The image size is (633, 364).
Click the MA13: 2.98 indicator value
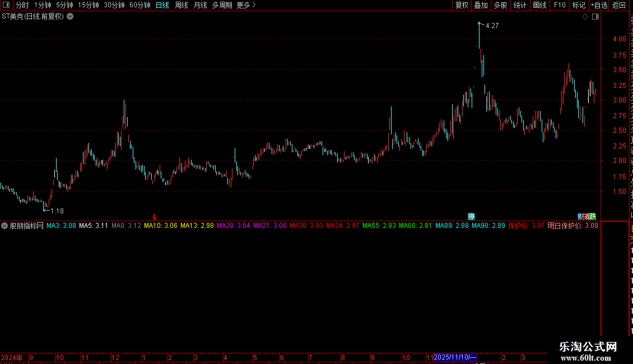(x=197, y=226)
